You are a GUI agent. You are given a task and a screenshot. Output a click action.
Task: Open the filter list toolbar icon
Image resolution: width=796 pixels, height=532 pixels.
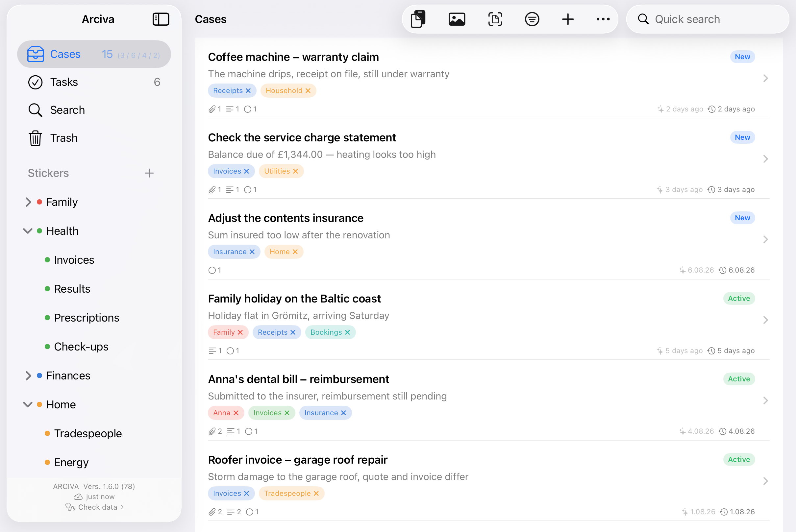[x=532, y=19]
